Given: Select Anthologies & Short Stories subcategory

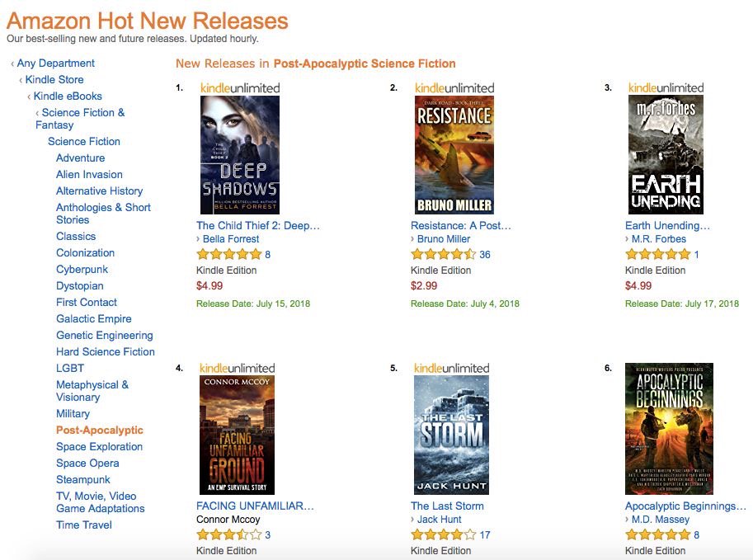Looking at the screenshot, I should tap(103, 214).
